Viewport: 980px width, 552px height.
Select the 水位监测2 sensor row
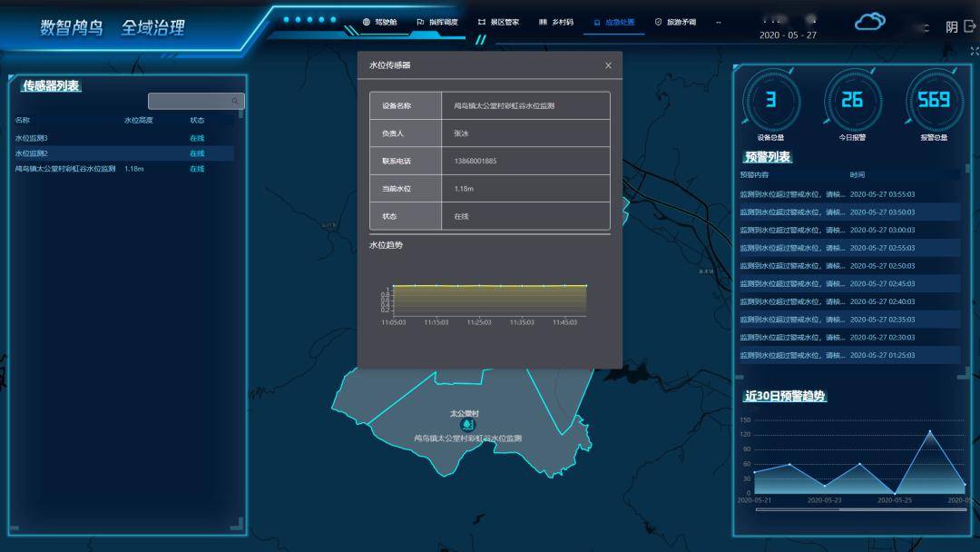coord(124,153)
